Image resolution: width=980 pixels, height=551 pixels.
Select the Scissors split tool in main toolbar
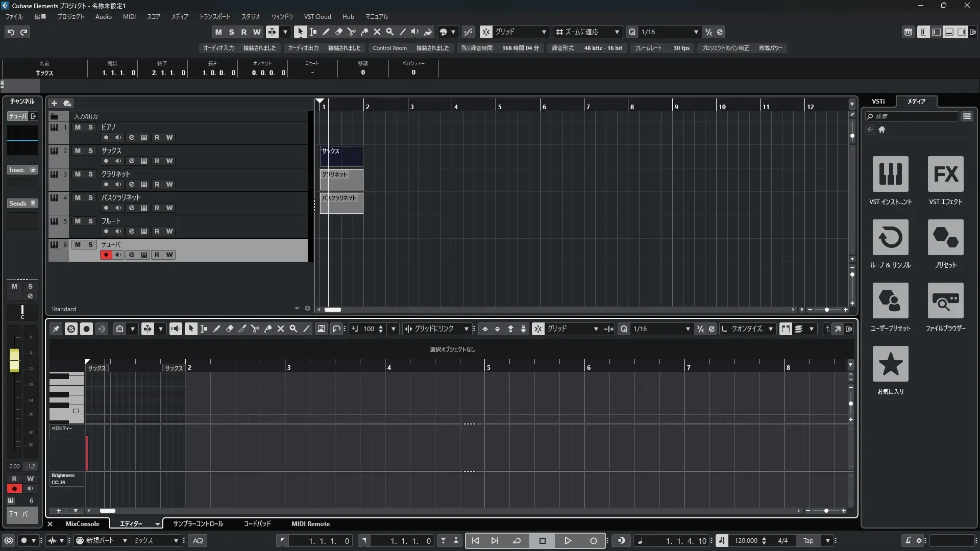pos(352,32)
